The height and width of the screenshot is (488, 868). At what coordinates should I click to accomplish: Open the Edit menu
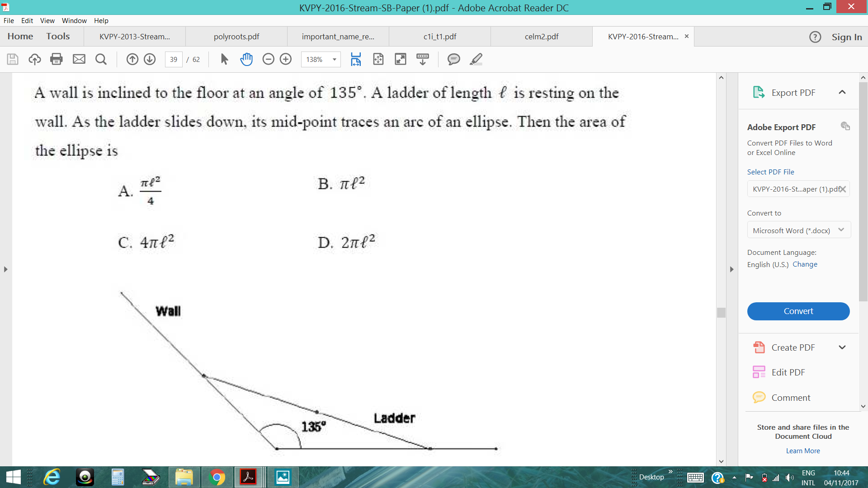pyautogui.click(x=27, y=21)
